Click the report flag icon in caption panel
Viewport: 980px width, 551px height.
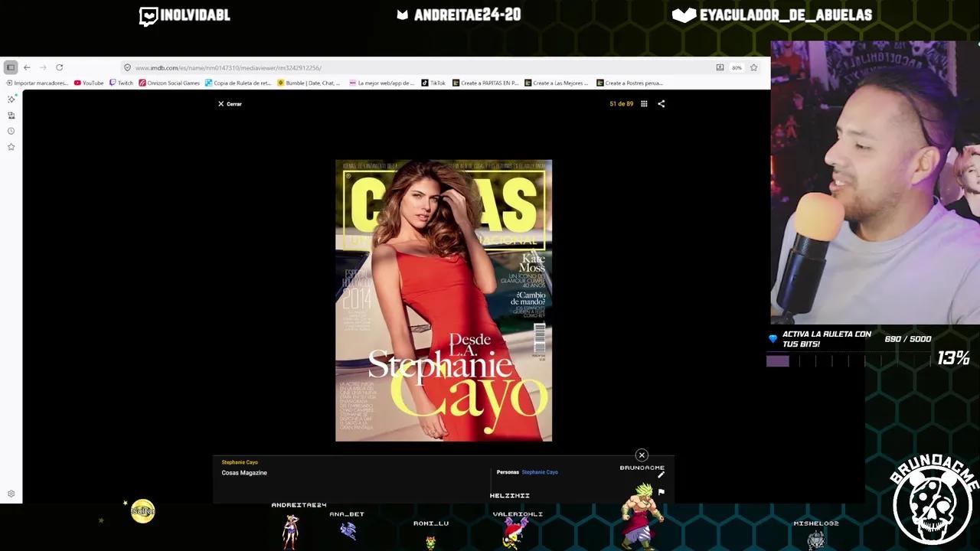pyautogui.click(x=661, y=492)
